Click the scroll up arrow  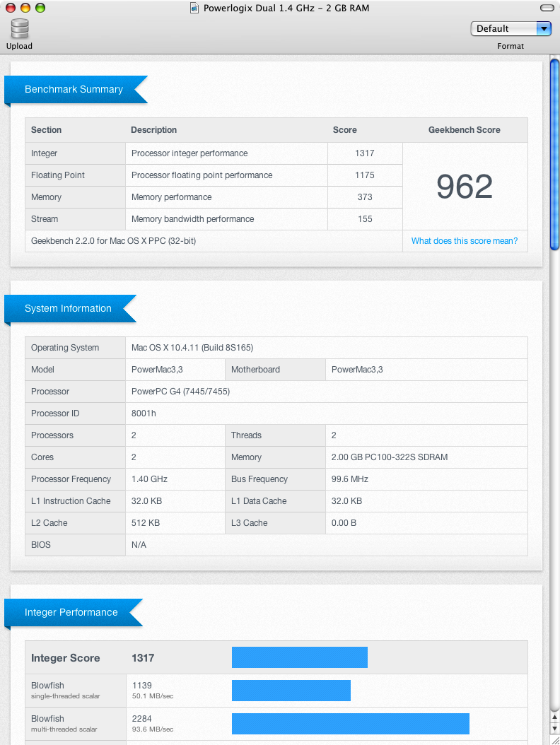click(554, 717)
